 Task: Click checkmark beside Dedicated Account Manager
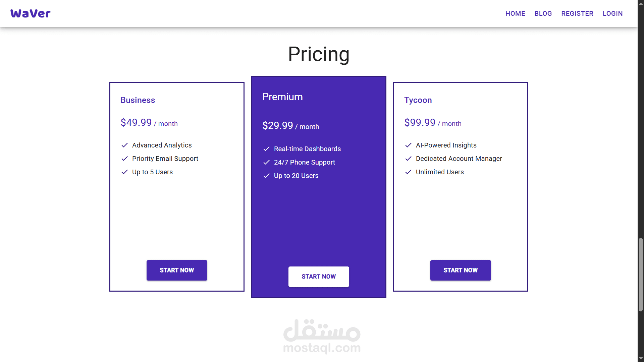[408, 159]
